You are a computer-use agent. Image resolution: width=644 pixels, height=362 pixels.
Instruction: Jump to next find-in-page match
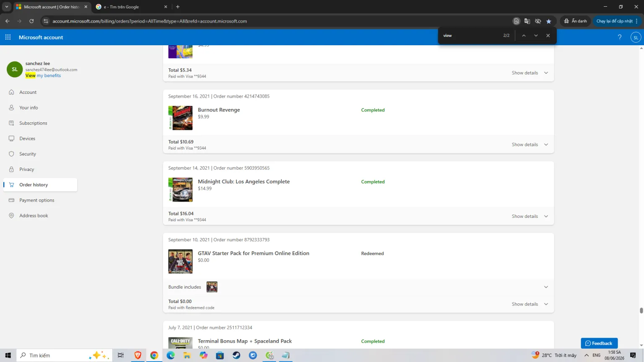pos(536,36)
